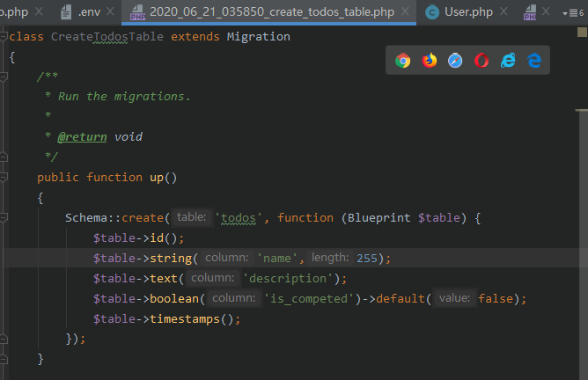The height and width of the screenshot is (380, 588).
Task: Click the 'is_competed' column string
Action: tap(309, 298)
